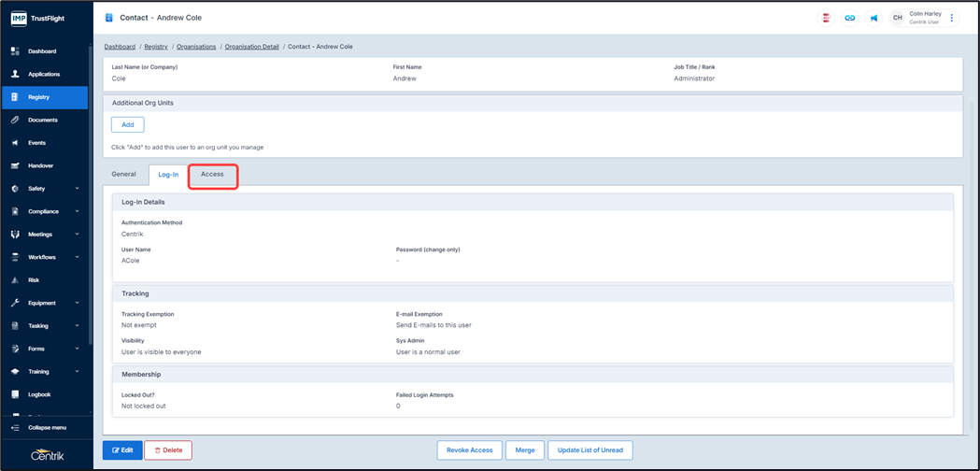Open user menu with three-dot icon
This screenshot has width=980, height=471.
click(952, 18)
